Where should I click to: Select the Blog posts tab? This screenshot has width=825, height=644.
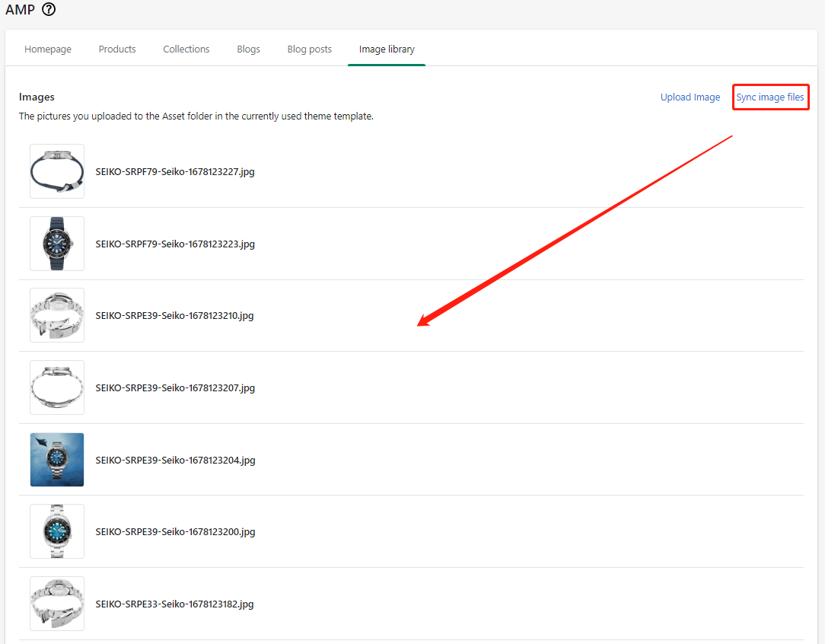click(309, 49)
